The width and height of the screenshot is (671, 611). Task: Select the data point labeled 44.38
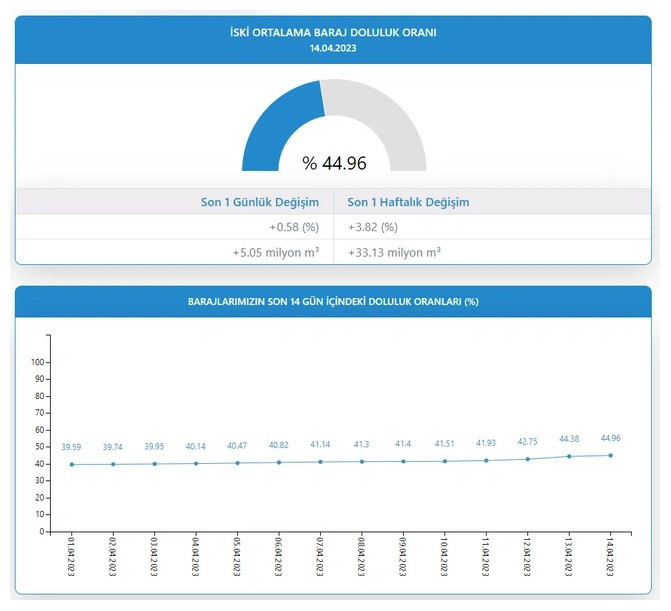click(568, 456)
